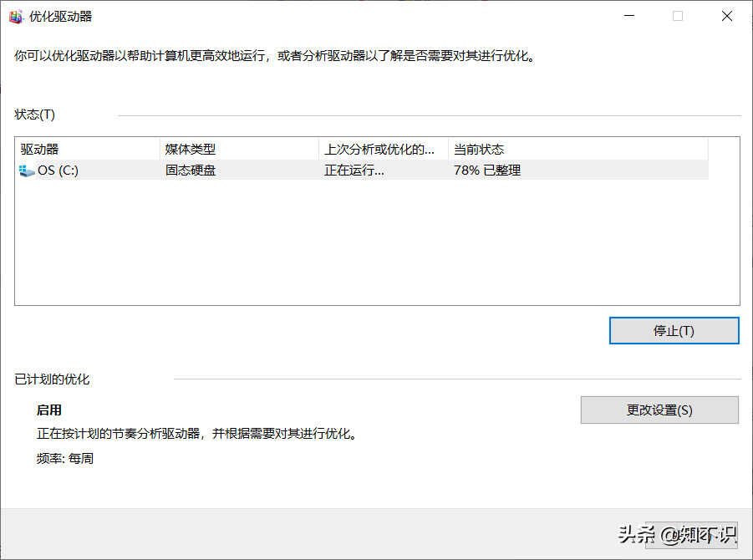Open 更改设置(S) schedule settings
Viewport: 753px width, 560px height.
coord(659,410)
